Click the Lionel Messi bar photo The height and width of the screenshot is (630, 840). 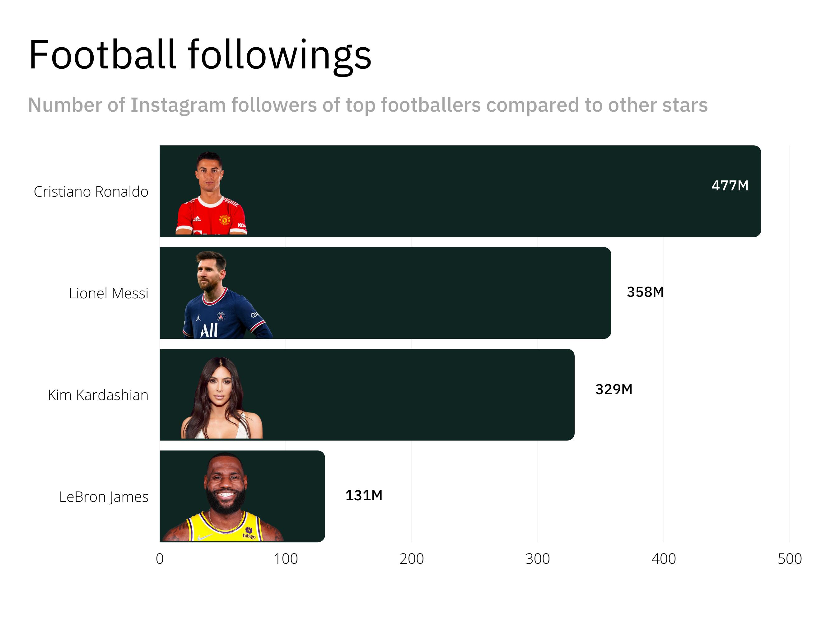tap(224, 296)
